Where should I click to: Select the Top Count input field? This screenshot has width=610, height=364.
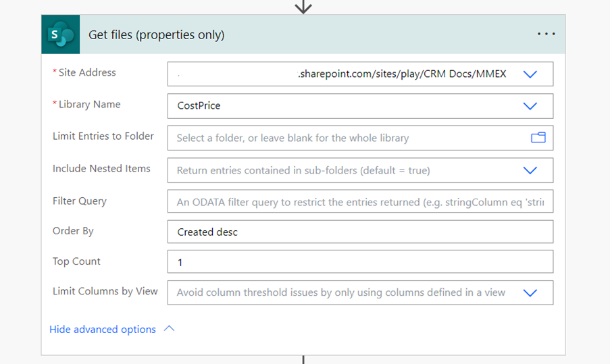[x=360, y=261]
